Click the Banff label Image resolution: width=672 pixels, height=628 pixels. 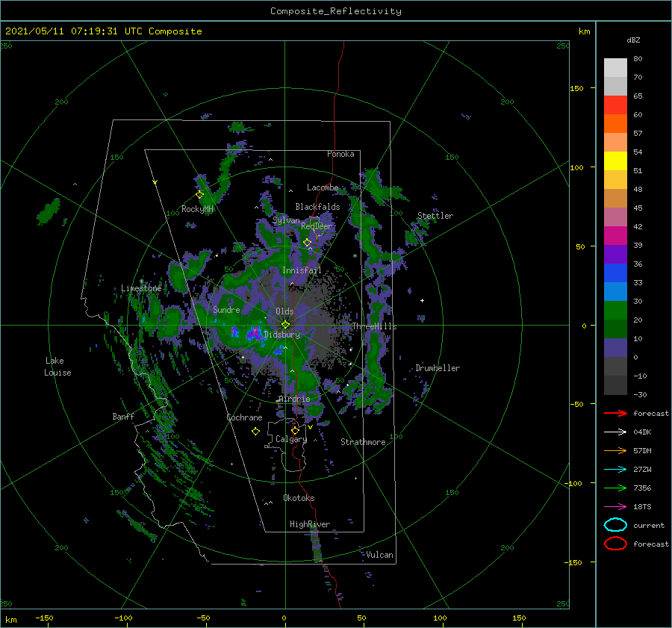(123, 416)
